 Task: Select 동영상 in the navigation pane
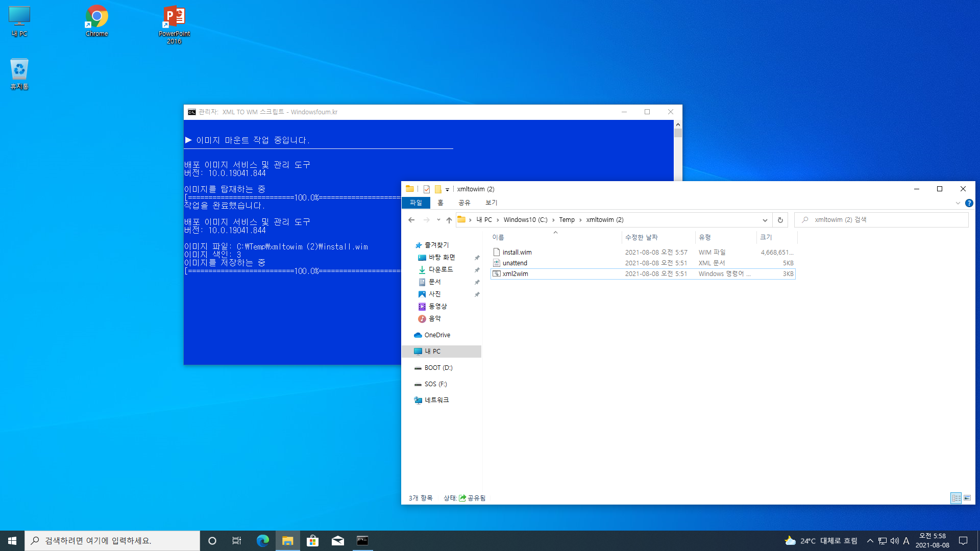[437, 306]
